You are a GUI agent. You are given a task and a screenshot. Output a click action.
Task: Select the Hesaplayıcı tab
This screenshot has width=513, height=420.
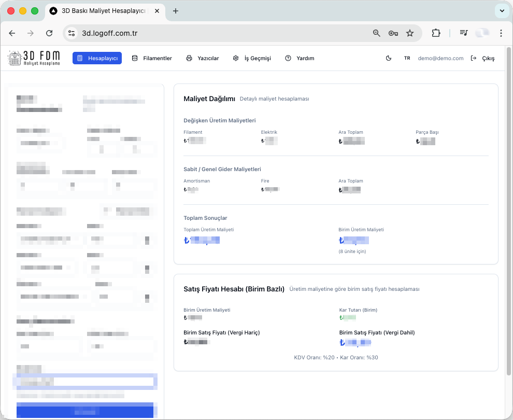(97, 58)
